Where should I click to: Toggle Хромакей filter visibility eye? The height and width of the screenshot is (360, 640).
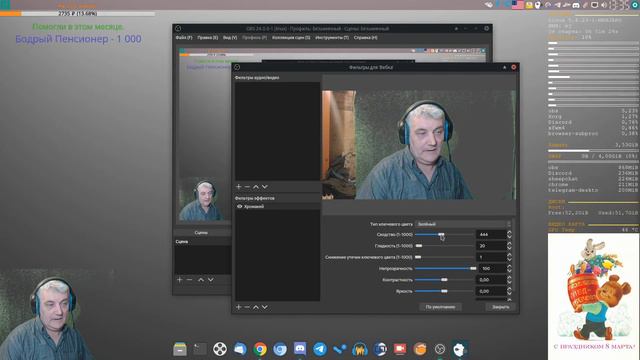[240, 207]
